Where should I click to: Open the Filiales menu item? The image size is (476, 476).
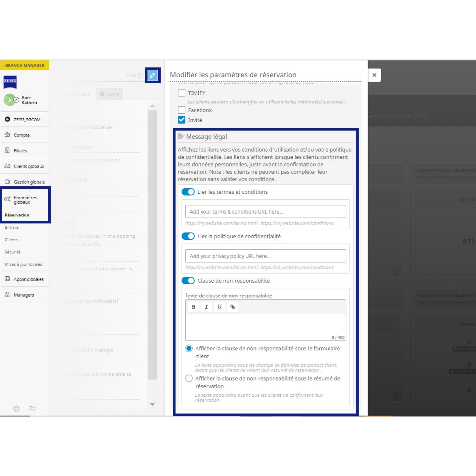point(25,150)
